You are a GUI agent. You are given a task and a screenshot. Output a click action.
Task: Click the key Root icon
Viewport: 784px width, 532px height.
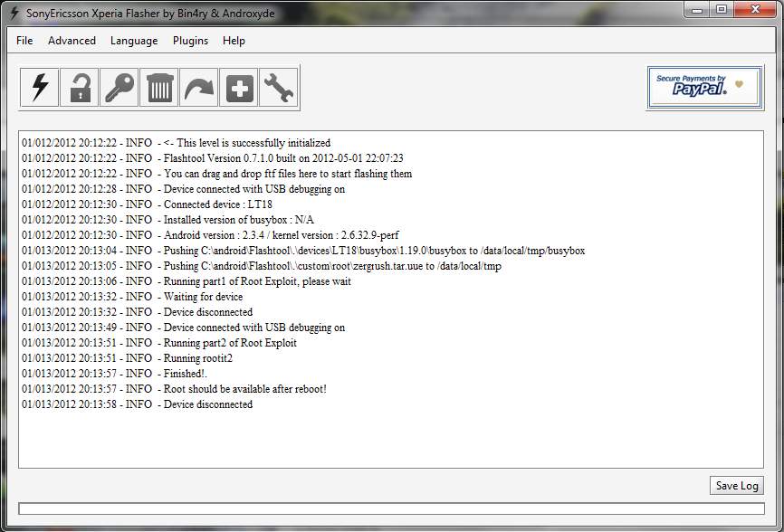click(120, 88)
